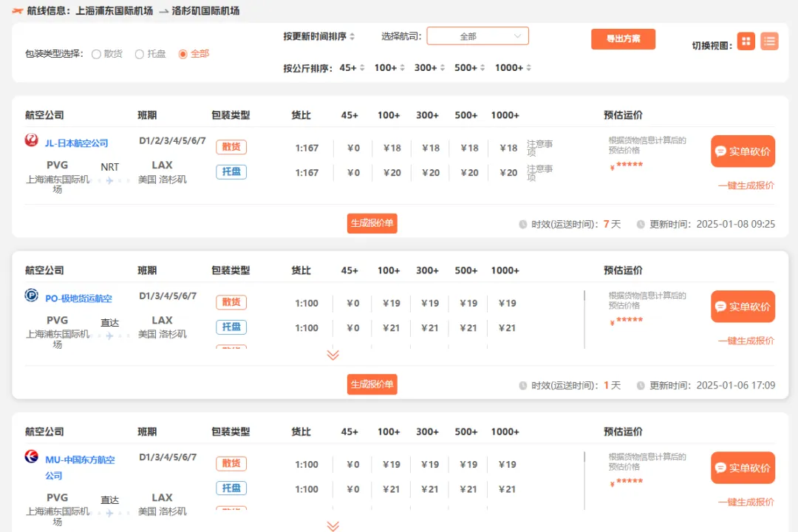The height and width of the screenshot is (532, 798).
Task: Expand more rows in PO-极地货运航空 card
Action: (332, 355)
